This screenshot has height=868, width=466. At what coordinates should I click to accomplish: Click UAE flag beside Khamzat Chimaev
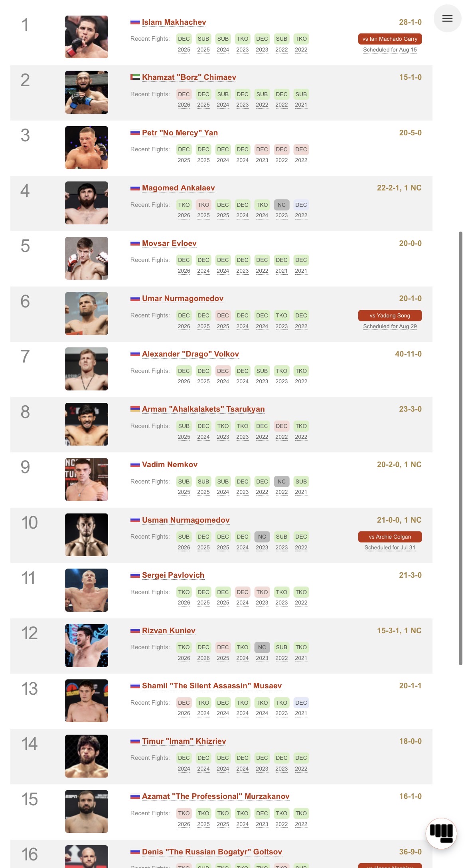[135, 77]
